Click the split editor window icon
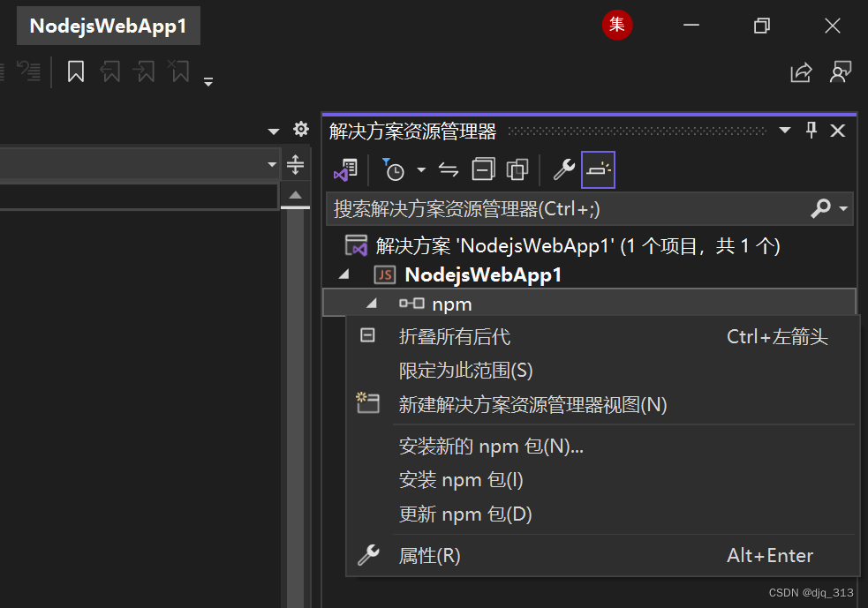The width and height of the screenshot is (868, 608). [296, 164]
